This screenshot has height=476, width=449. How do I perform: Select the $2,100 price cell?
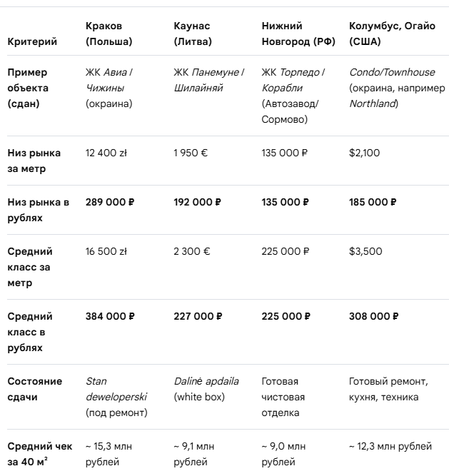[x=364, y=153]
